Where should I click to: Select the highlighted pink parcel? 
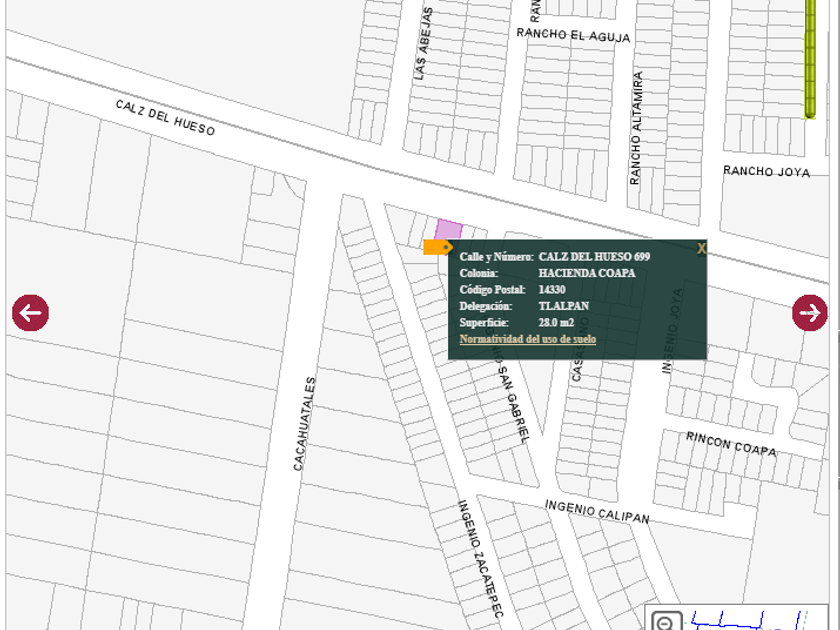click(x=448, y=230)
